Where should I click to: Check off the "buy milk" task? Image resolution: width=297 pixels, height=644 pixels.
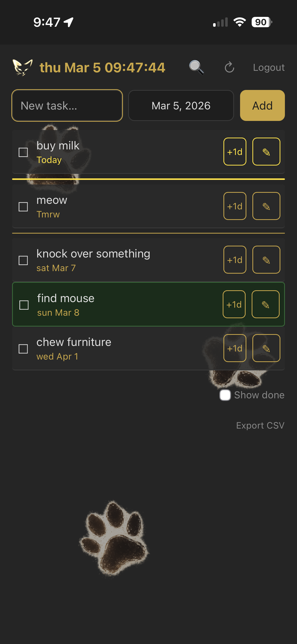pos(23,152)
